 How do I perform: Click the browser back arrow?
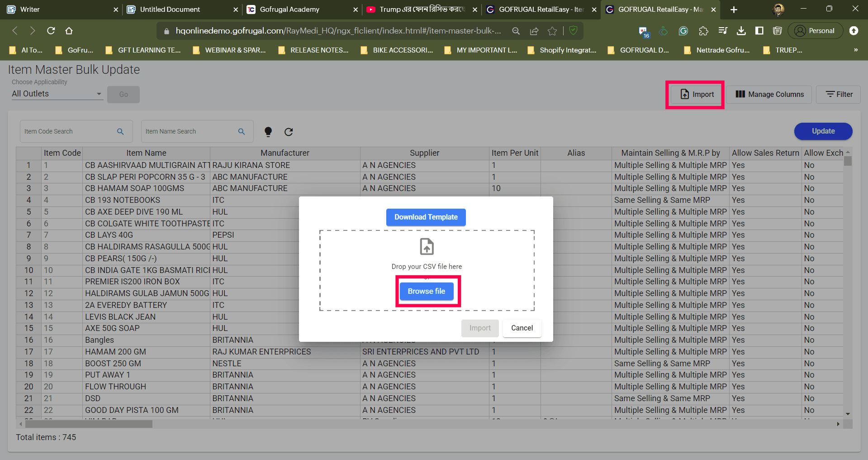[15, 31]
